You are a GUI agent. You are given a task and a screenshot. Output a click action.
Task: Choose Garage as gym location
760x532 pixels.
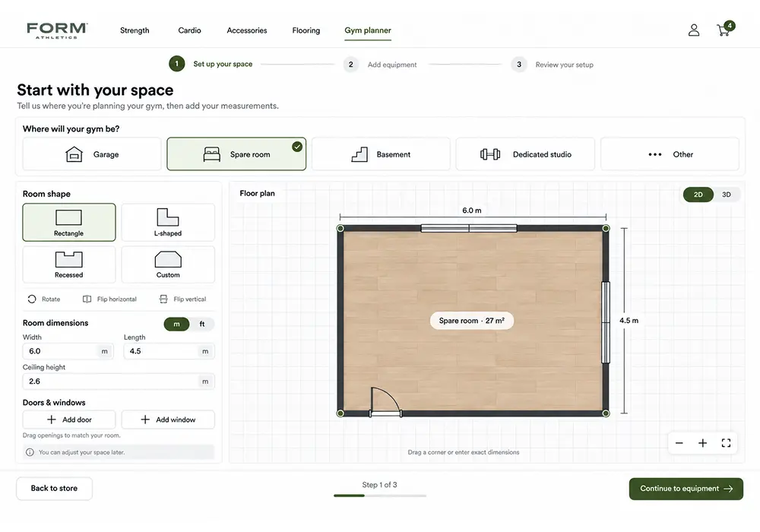pos(92,154)
